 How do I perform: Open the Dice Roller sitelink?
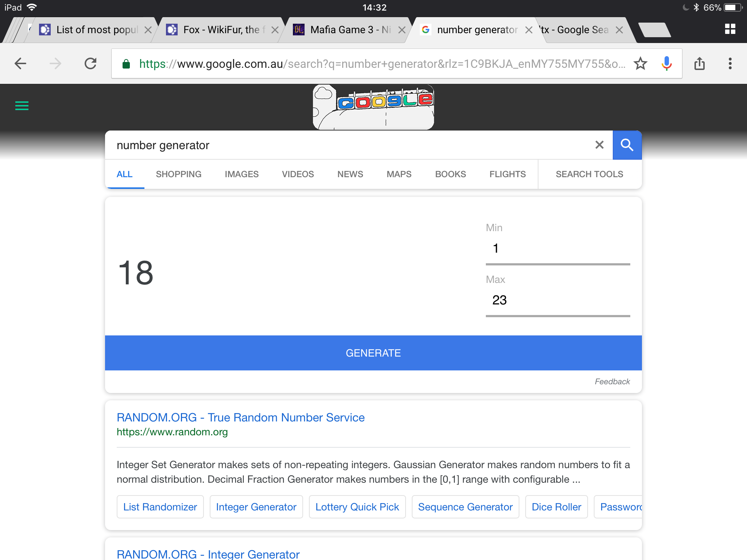pos(556,507)
